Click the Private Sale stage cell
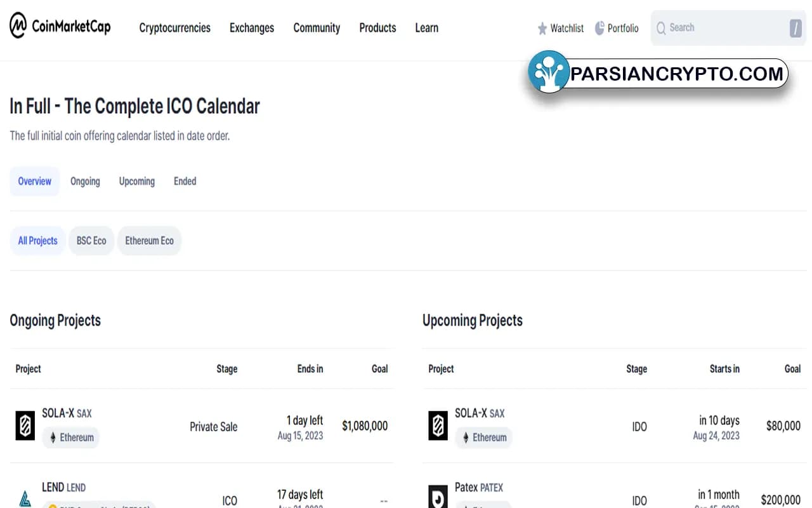The image size is (812, 508). 214,427
